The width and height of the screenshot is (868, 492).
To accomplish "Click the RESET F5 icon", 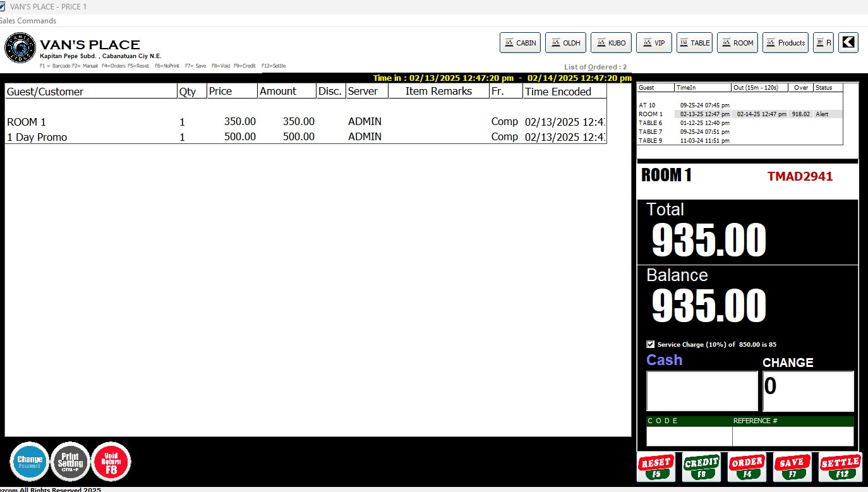I will coord(656,467).
